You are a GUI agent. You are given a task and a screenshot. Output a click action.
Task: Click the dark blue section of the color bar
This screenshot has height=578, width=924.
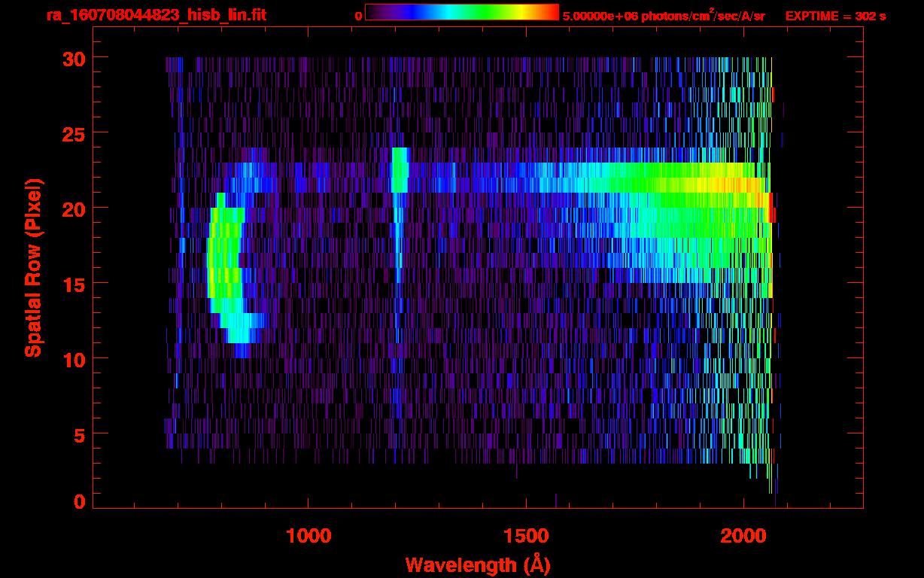(399, 12)
